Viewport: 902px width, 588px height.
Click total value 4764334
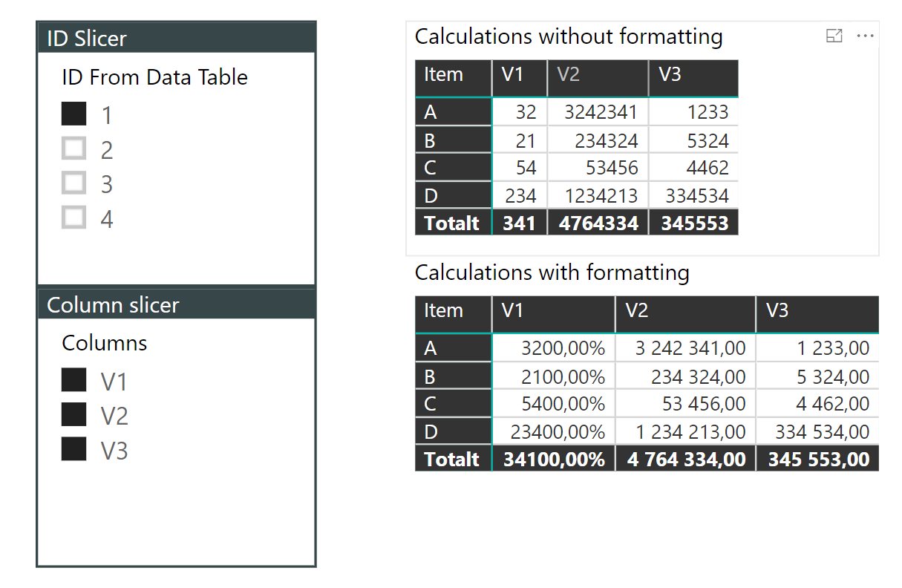point(598,223)
